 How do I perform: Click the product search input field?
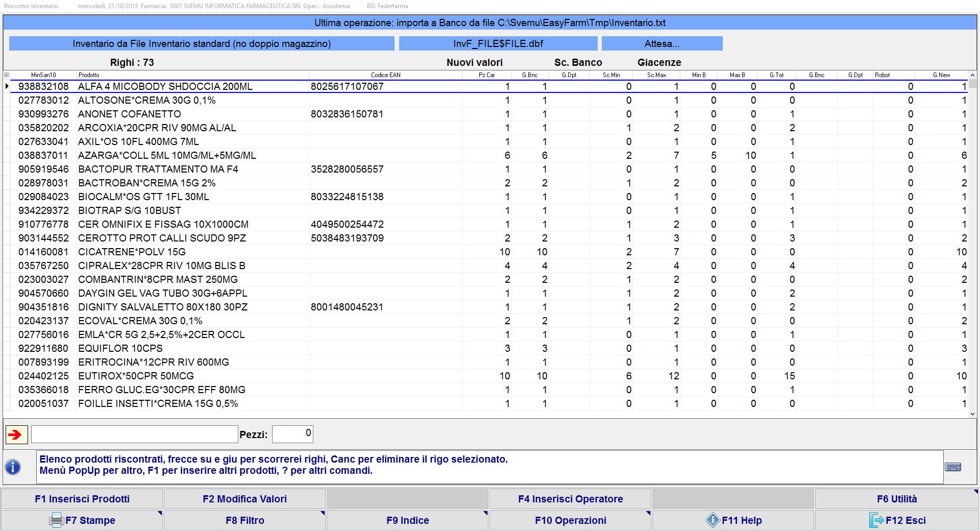click(x=135, y=435)
